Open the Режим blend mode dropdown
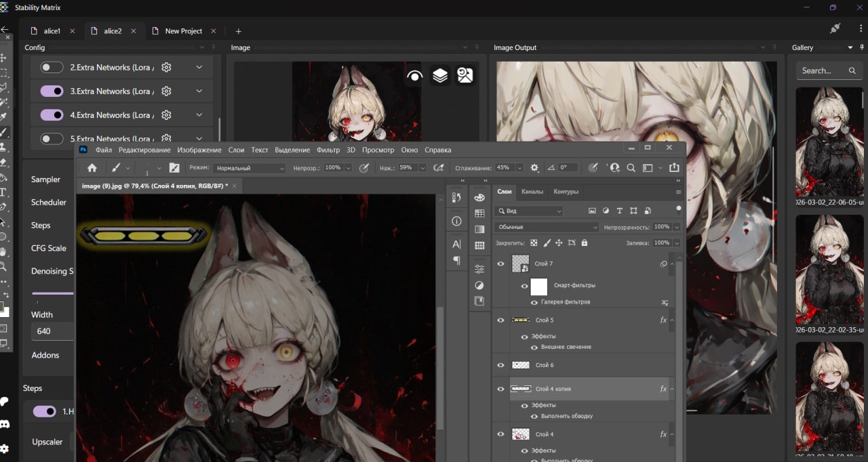The width and height of the screenshot is (868, 462). point(250,168)
